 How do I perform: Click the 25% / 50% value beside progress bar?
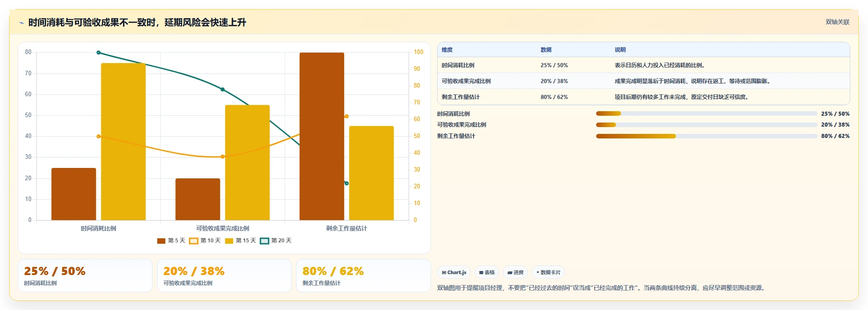835,114
